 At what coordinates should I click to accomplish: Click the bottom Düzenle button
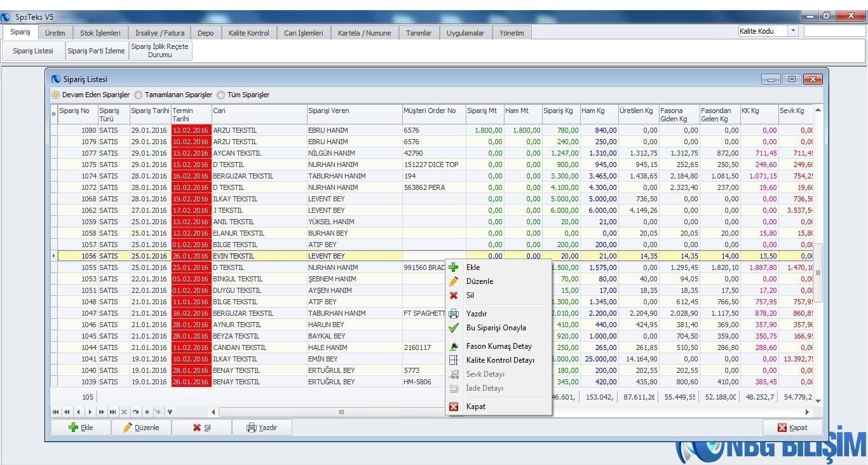(x=141, y=428)
